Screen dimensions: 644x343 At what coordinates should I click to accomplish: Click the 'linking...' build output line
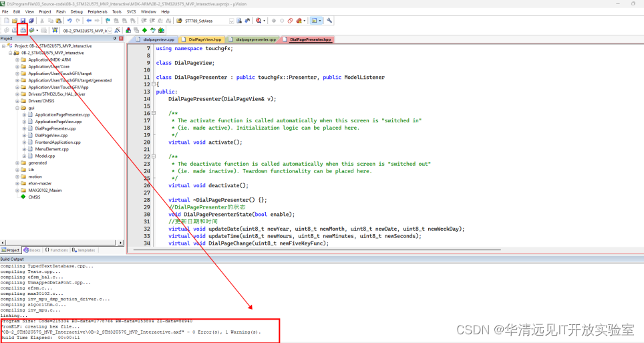click(x=14, y=316)
